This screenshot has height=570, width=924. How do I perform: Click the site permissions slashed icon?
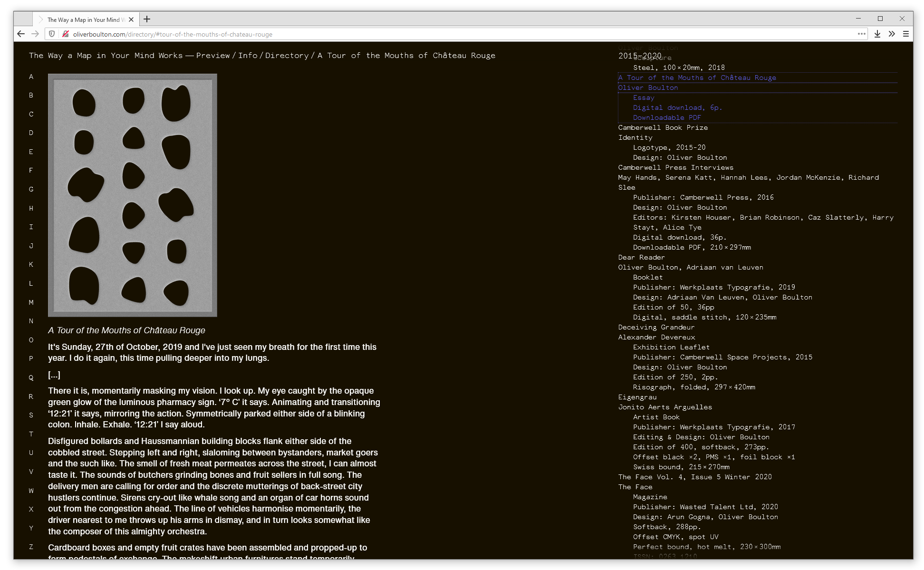click(x=66, y=34)
